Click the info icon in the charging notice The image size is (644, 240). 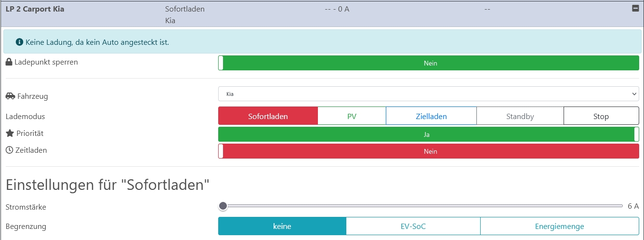[19, 42]
